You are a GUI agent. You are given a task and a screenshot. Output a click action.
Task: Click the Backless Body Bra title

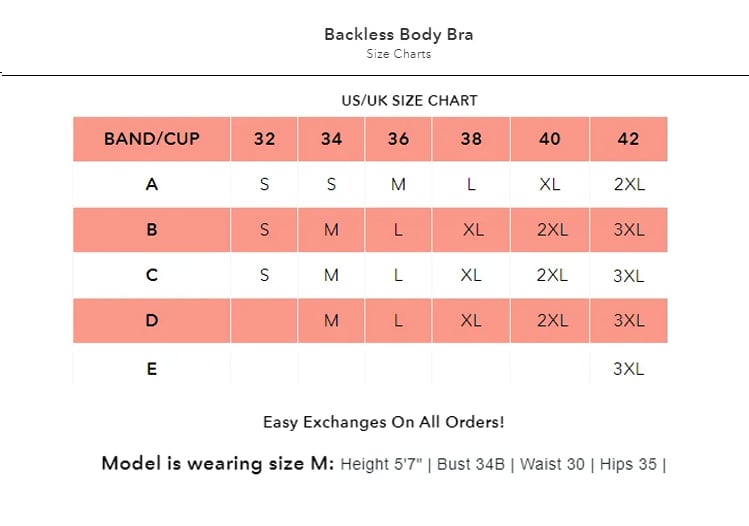pos(398,34)
